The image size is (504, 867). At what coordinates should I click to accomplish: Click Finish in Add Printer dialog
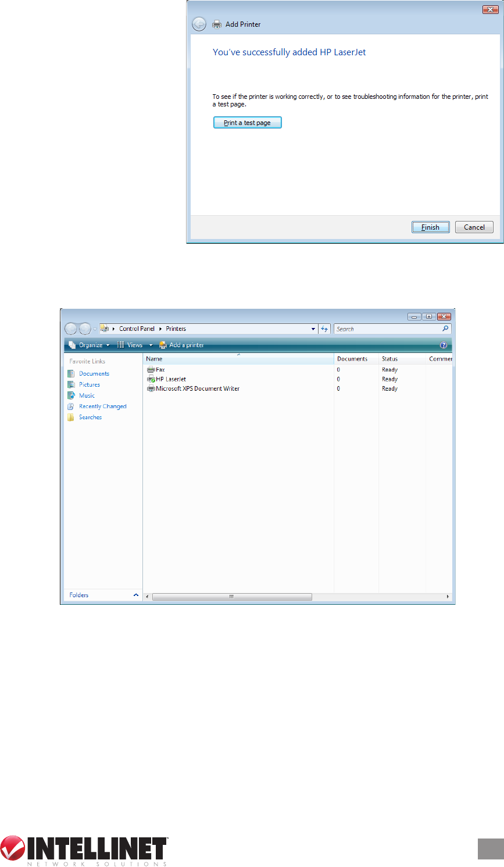430,227
